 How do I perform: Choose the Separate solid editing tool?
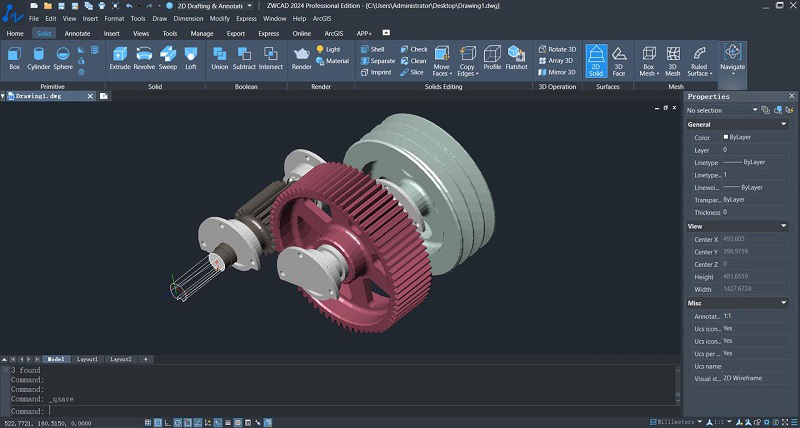[x=378, y=61]
